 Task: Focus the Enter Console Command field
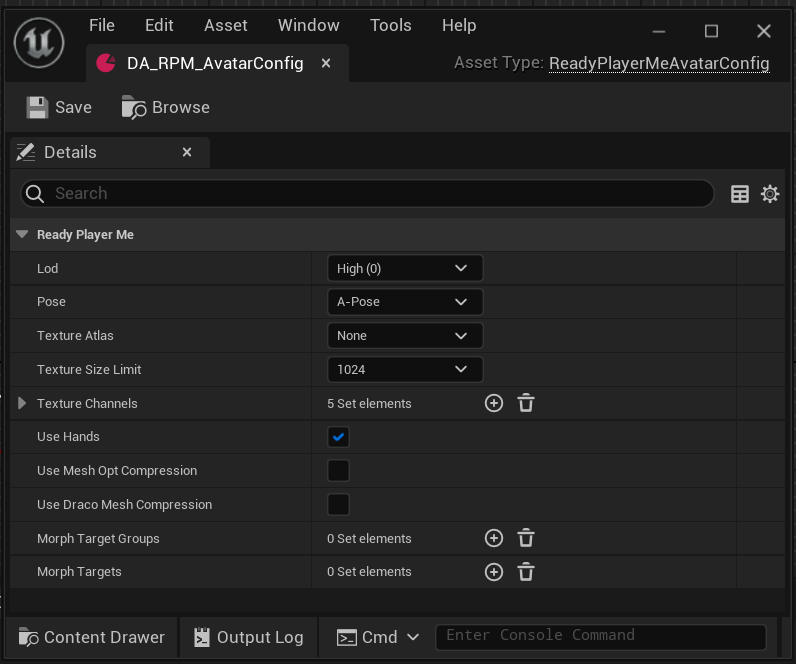pyautogui.click(x=601, y=637)
